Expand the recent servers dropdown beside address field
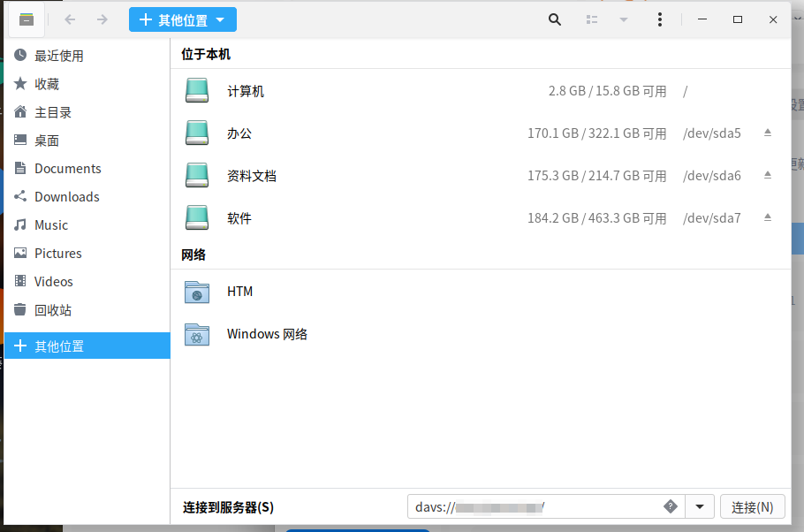The height and width of the screenshot is (532, 804). tap(699, 506)
